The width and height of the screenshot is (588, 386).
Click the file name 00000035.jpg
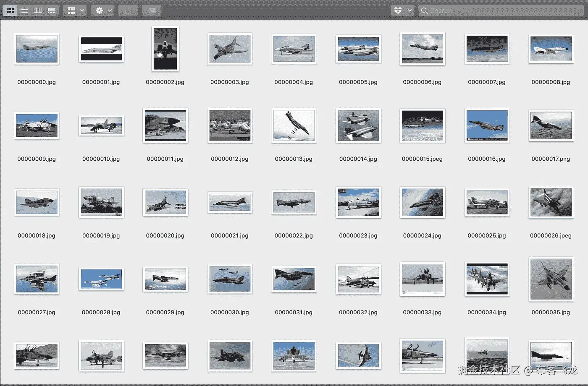(551, 313)
